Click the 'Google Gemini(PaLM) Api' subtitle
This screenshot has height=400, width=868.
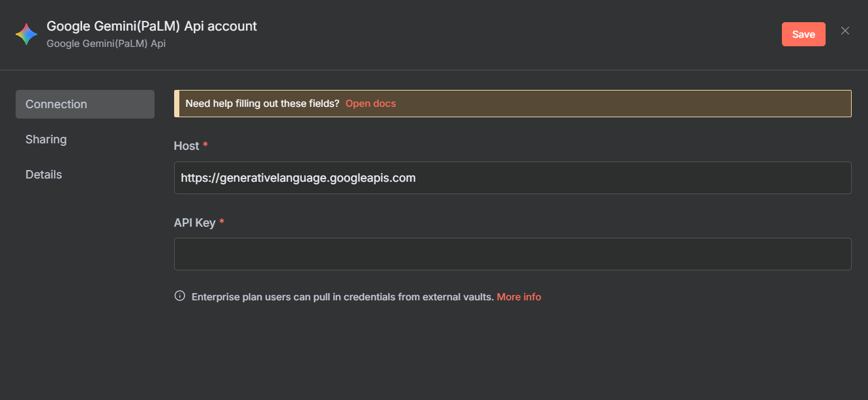point(106,44)
